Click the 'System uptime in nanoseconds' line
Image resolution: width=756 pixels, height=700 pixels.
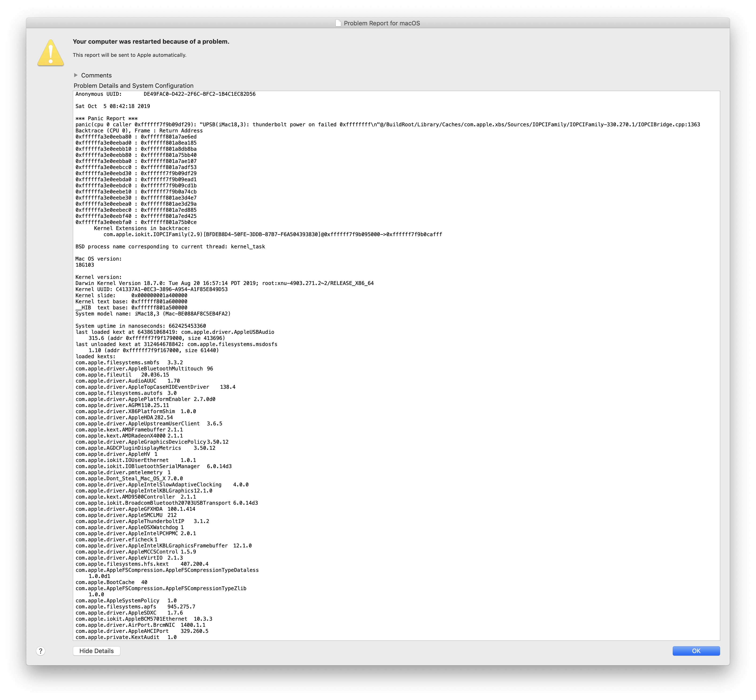141,326
